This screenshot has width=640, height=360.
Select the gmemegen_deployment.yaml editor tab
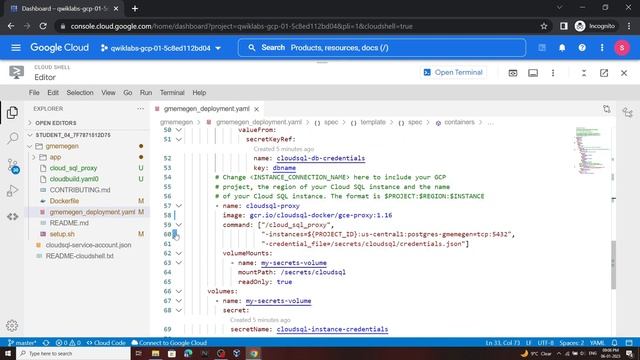207,109
